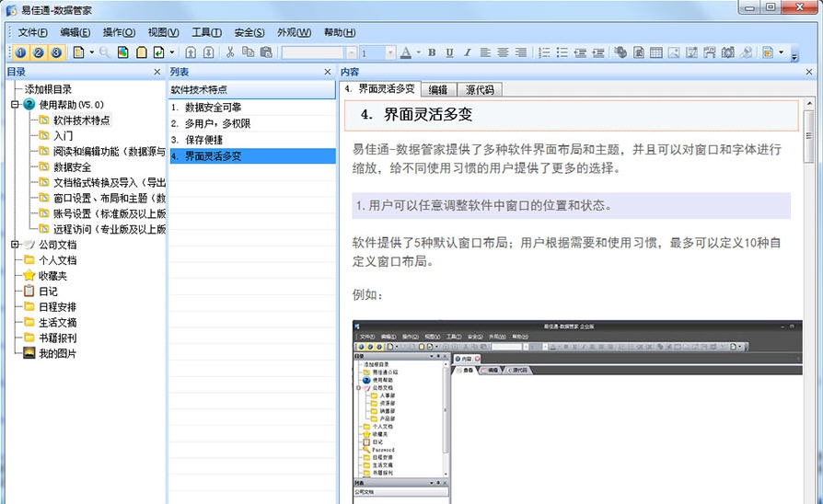The width and height of the screenshot is (823, 504).
Task: Click the Underline formatting icon
Action: pyautogui.click(x=449, y=53)
